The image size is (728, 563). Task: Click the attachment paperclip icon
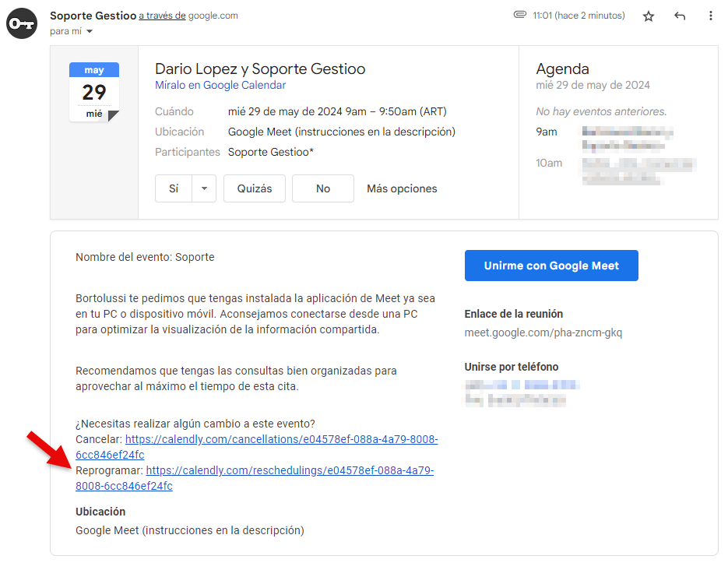[519, 15]
